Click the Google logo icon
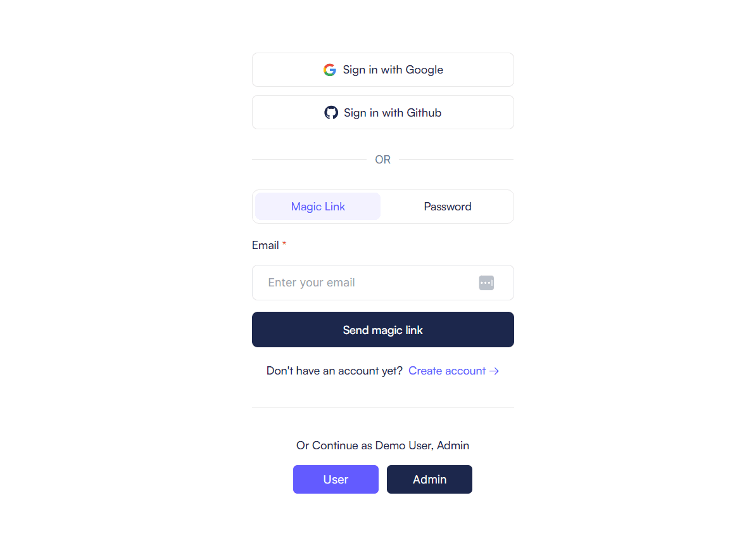This screenshot has width=756, height=538. tap(329, 70)
